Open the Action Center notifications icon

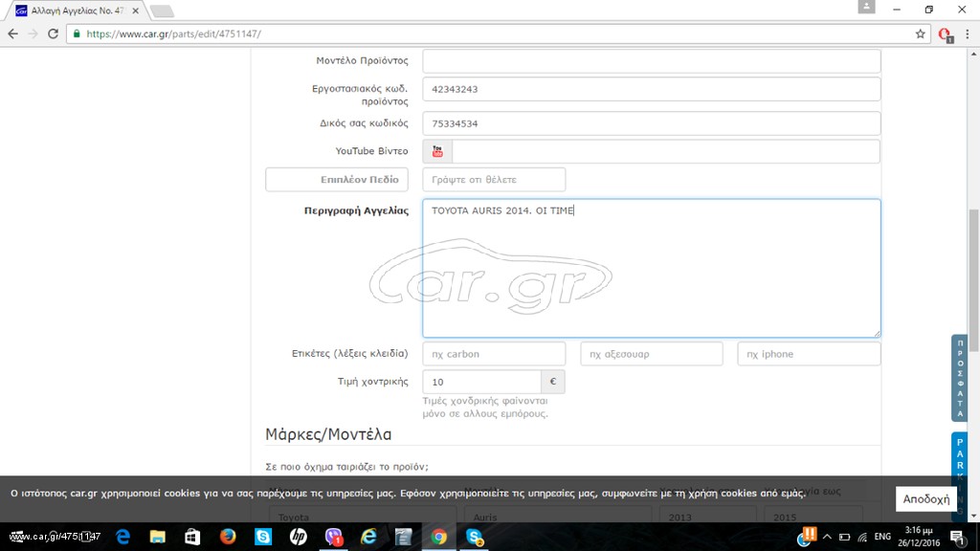(957, 537)
